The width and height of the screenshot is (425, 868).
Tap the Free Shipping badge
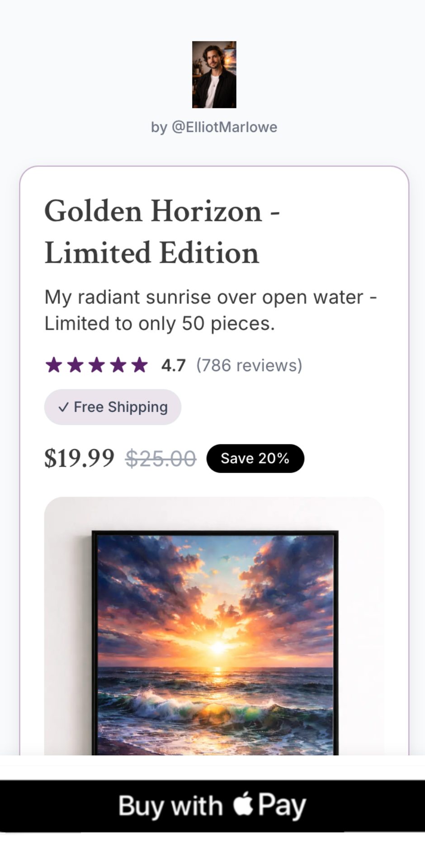tap(113, 407)
